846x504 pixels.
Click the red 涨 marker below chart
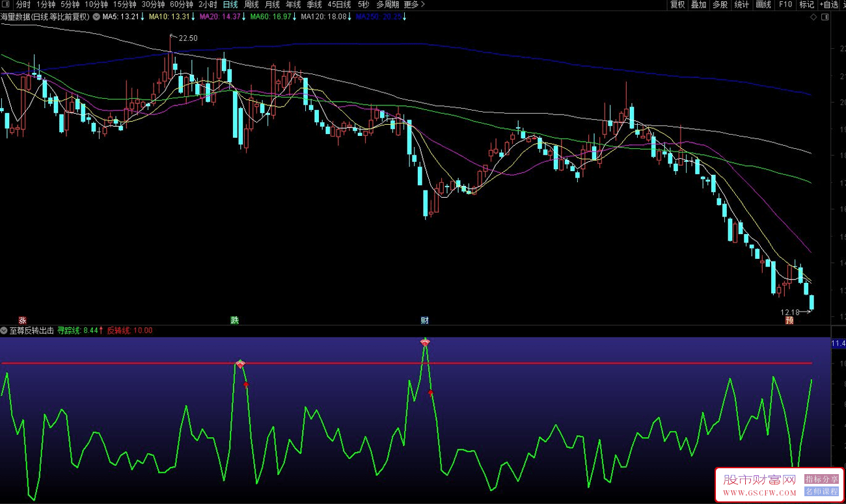(x=22, y=320)
